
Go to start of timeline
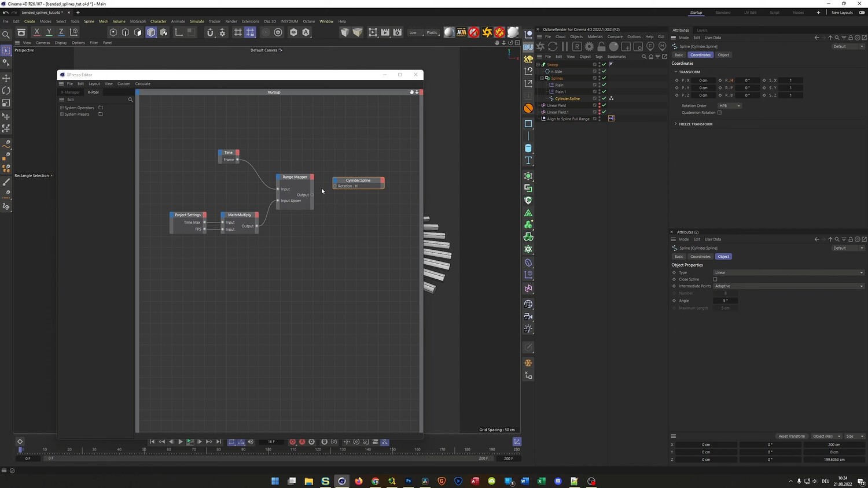click(x=152, y=442)
